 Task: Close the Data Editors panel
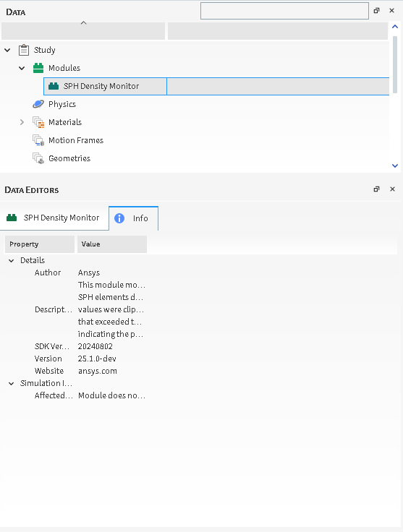tap(392, 189)
